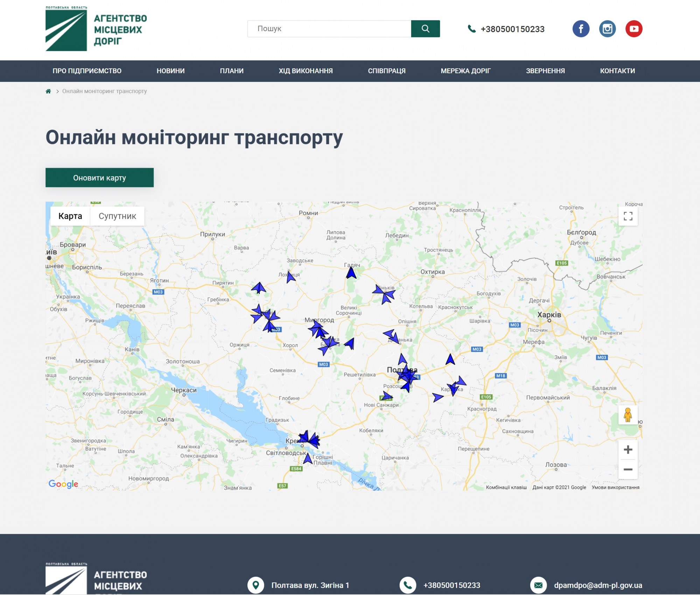Screen dimensions: 700x595
Task: Zoom out the map with minus
Action: point(628,469)
